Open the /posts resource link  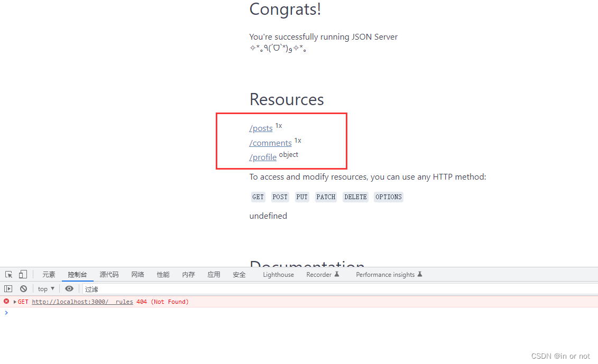(x=261, y=128)
